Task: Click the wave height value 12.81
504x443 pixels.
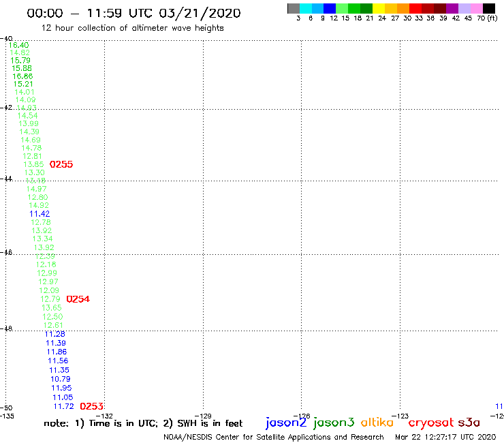Action: coord(32,156)
